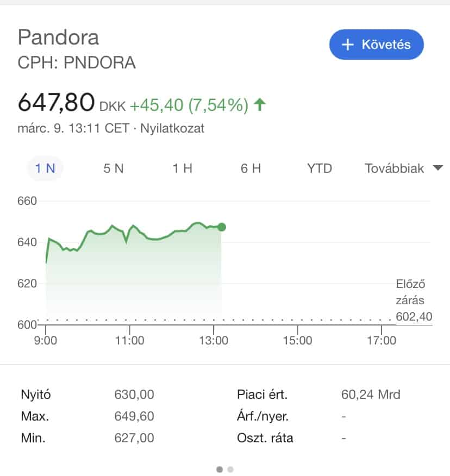Open the Nyilatkozat disclaimer link
The width and height of the screenshot is (450, 476).
(172, 129)
